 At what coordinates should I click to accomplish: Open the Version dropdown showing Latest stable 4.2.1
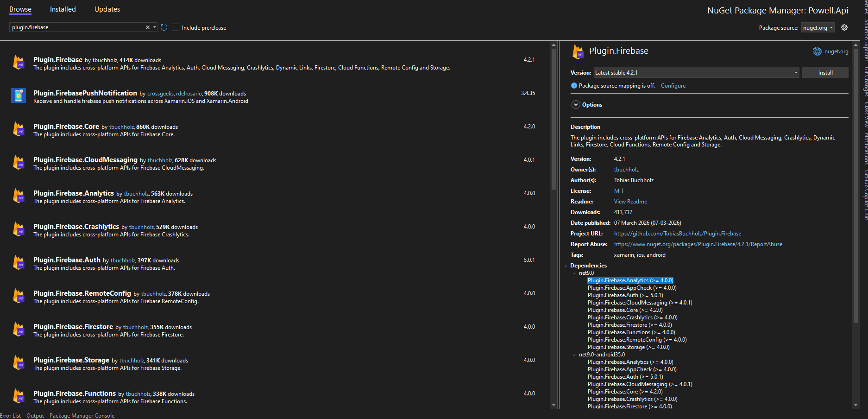(697, 72)
